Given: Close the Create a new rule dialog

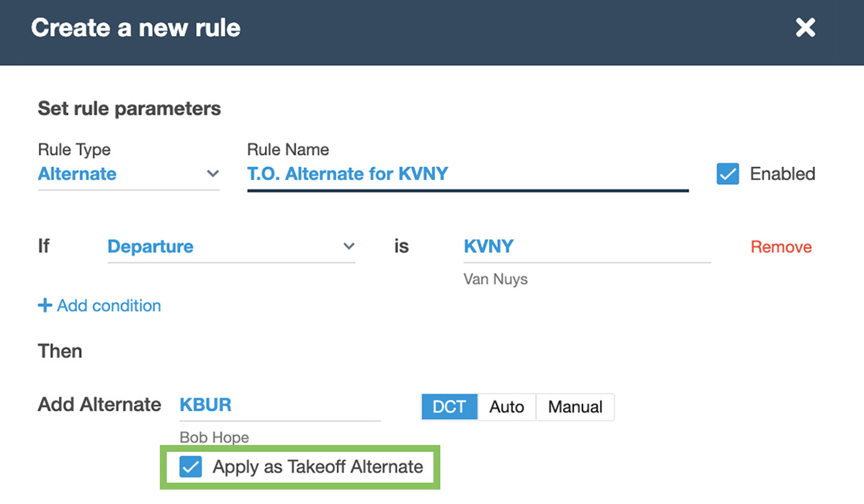Looking at the screenshot, I should coord(805,28).
